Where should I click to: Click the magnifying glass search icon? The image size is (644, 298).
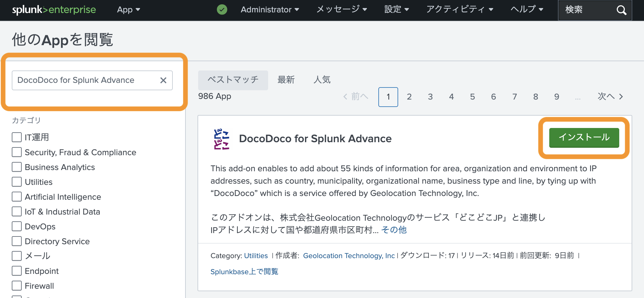(x=621, y=10)
